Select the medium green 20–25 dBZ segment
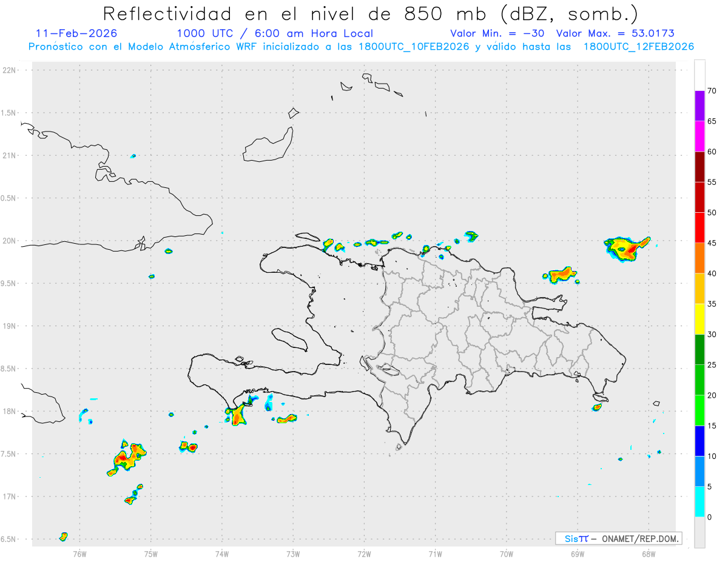The width and height of the screenshot is (728, 562). click(x=699, y=380)
